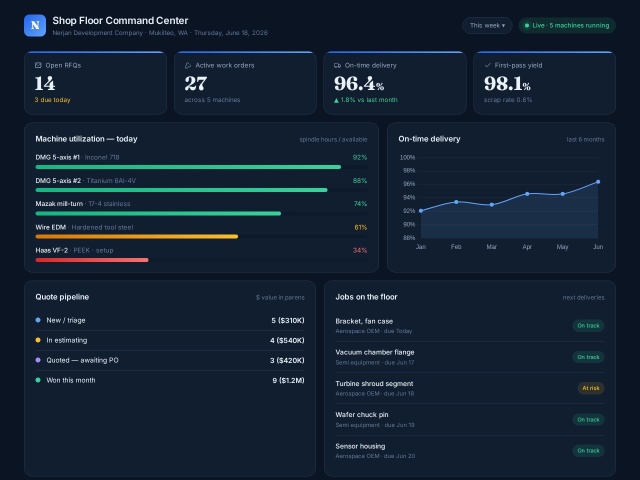
Task: Click the spindle hours / available label
Action: point(333,140)
